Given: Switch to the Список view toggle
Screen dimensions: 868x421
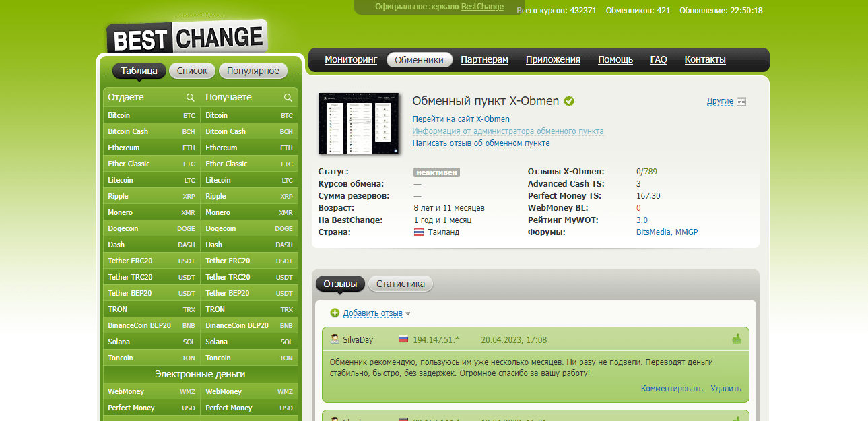Looking at the screenshot, I should coord(193,71).
